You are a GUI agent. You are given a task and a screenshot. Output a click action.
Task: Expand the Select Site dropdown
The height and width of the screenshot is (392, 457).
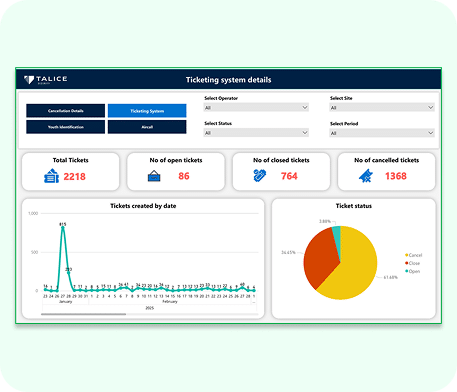pos(382,107)
